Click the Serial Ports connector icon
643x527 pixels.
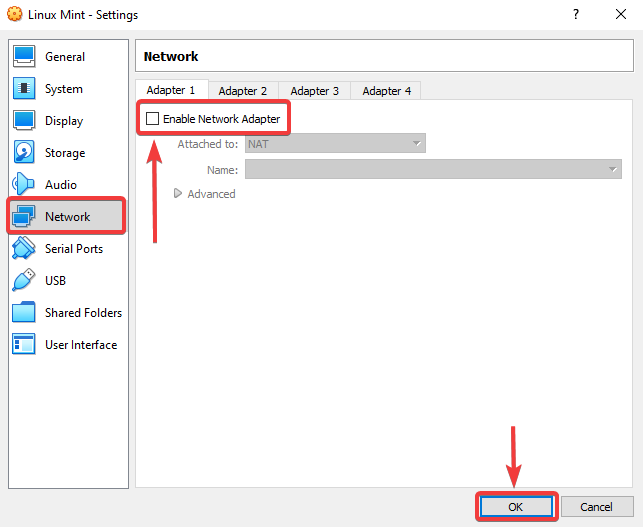24,248
